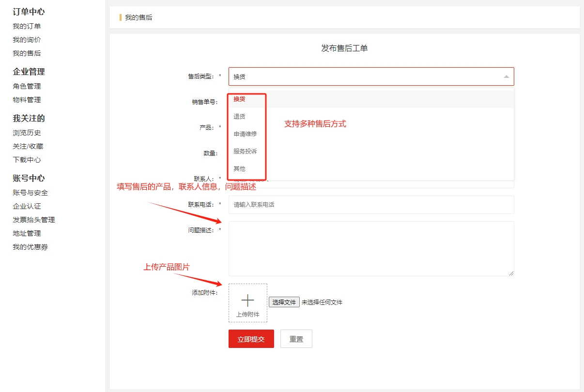The image size is (584, 392).
Task: Click the 账号中心 section heading
Action: pyautogui.click(x=29, y=178)
